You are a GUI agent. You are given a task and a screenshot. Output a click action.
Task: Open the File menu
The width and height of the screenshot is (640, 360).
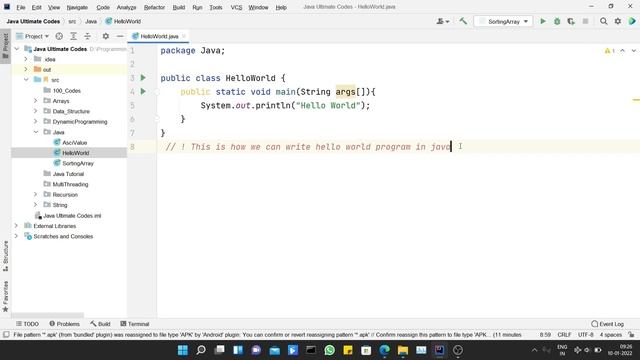click(x=20, y=7)
